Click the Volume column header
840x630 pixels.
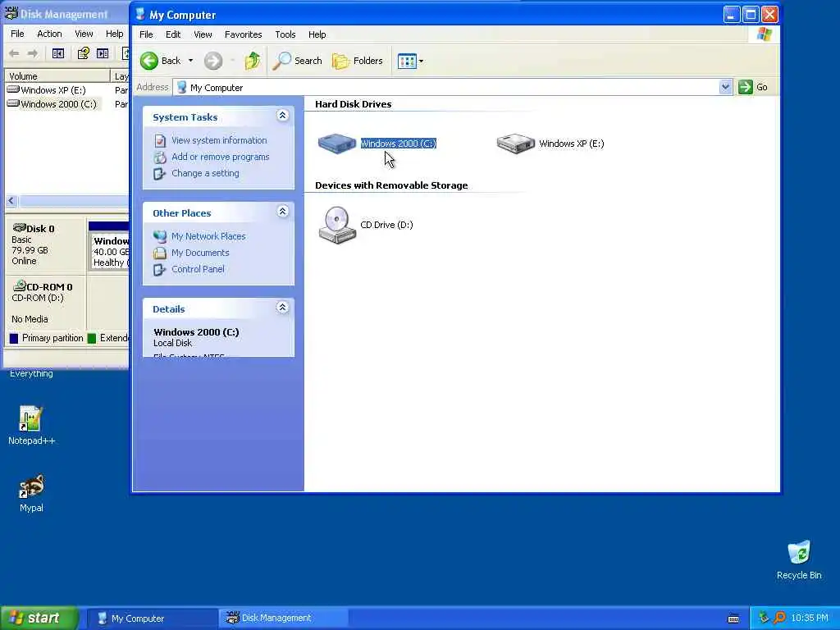point(57,76)
